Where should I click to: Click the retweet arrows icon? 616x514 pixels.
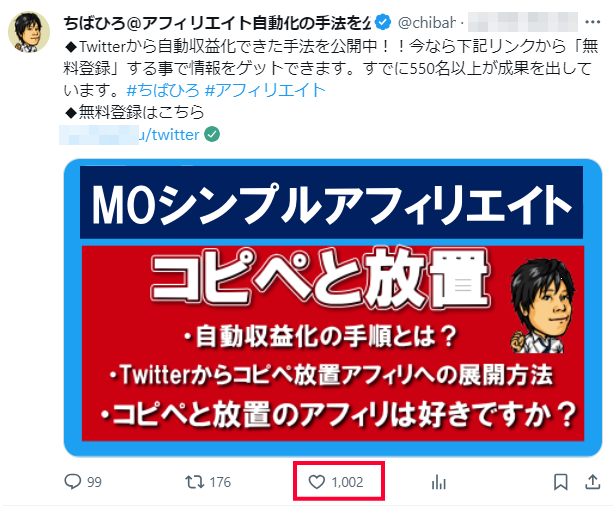(194, 482)
